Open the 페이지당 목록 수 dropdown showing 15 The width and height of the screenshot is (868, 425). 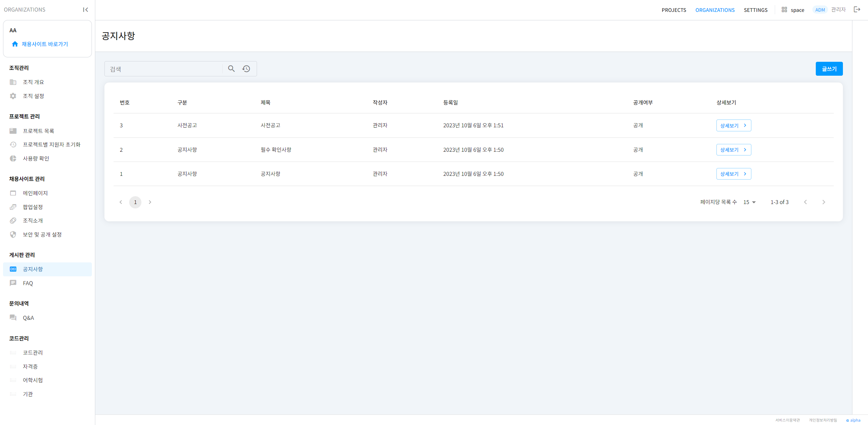(x=749, y=202)
